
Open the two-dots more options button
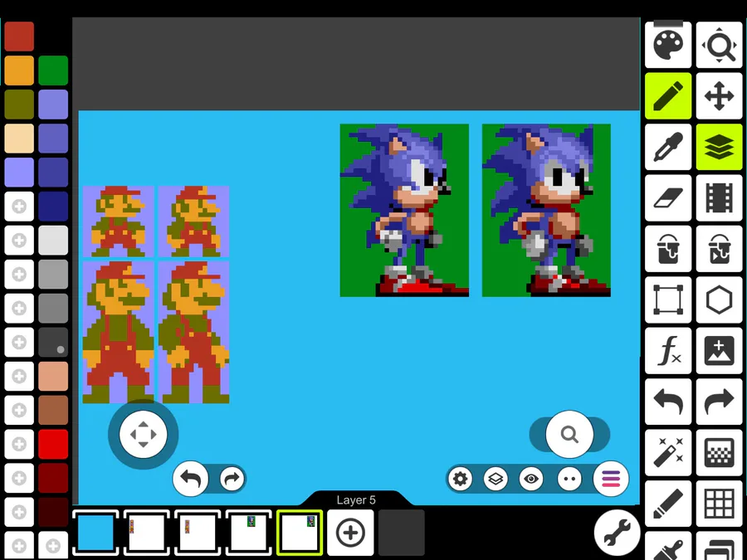[x=569, y=479]
